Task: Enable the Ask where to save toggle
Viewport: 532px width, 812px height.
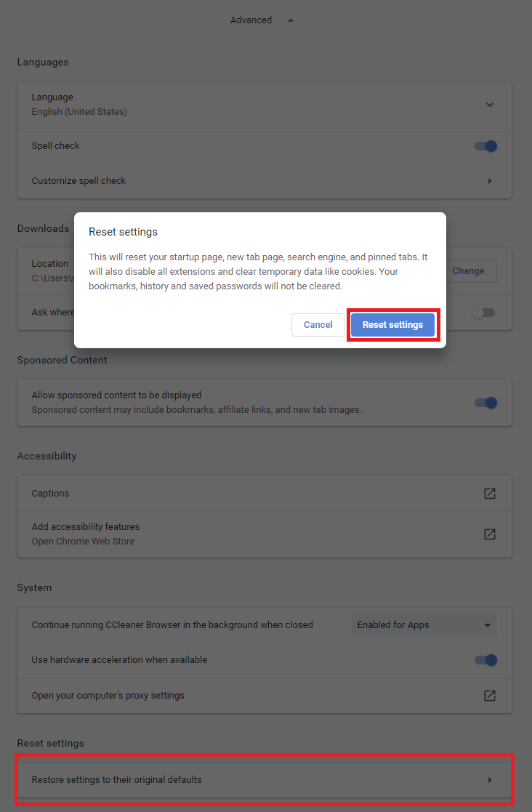Action: pyautogui.click(x=483, y=312)
